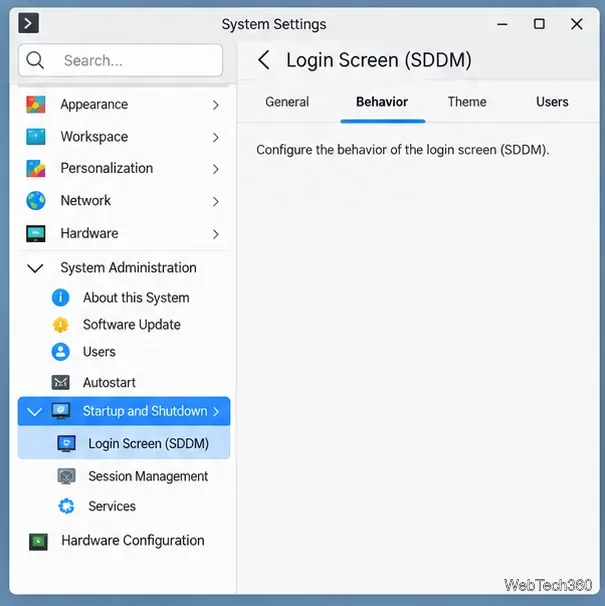
Task: Maximize the System Settings window
Action: (539, 24)
